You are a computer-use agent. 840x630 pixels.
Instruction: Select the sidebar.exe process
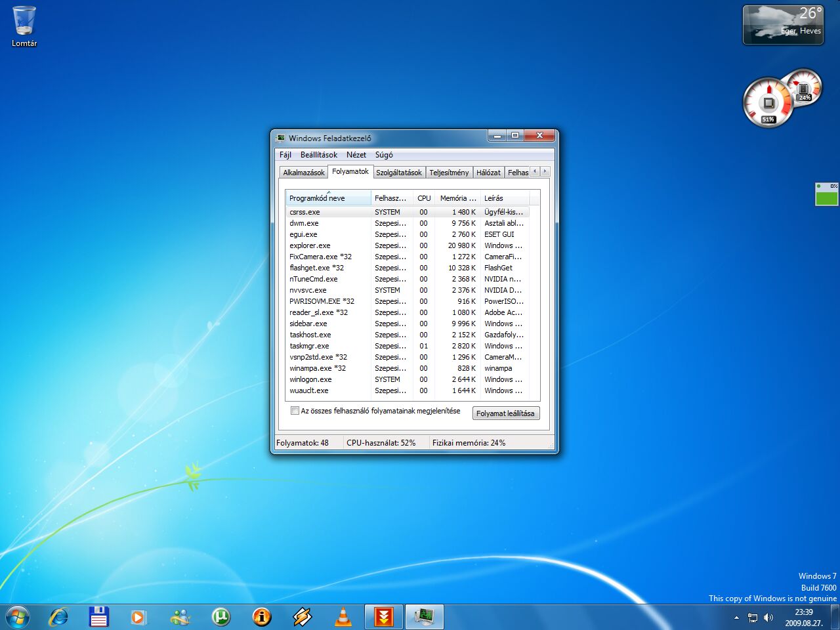click(x=408, y=324)
